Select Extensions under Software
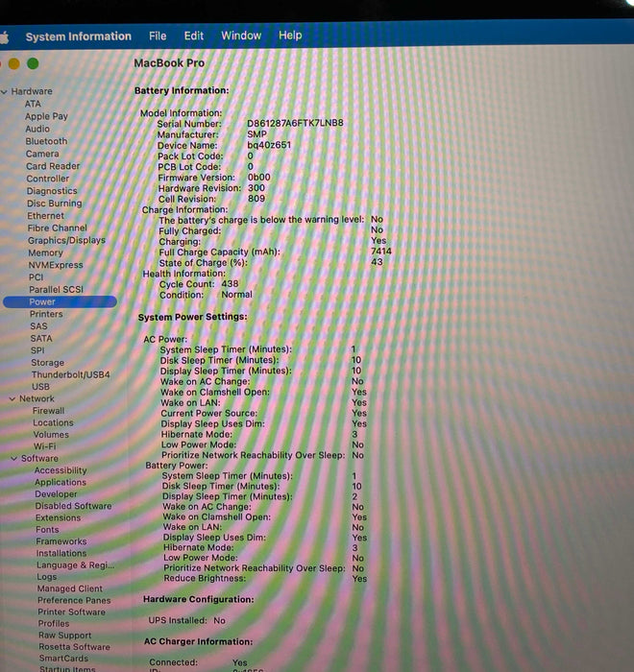 pos(58,517)
